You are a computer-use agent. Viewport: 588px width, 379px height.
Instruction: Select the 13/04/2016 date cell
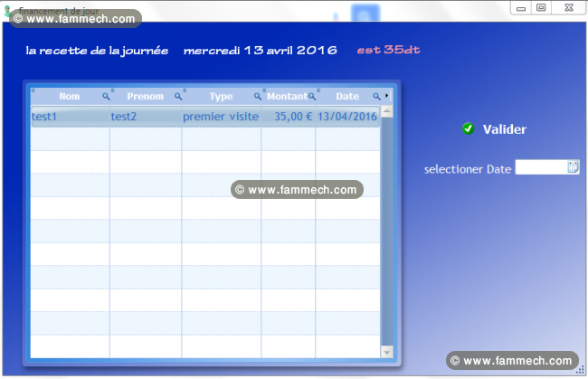click(x=347, y=117)
